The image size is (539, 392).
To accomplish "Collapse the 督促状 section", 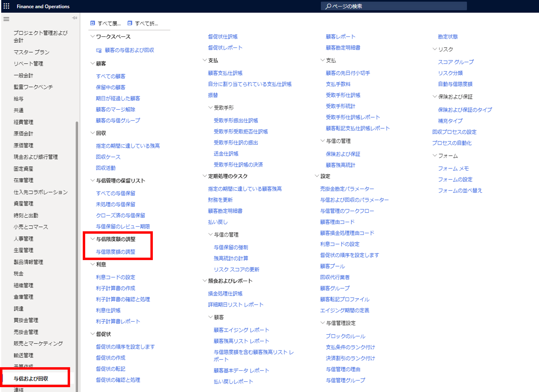I will point(93,334).
